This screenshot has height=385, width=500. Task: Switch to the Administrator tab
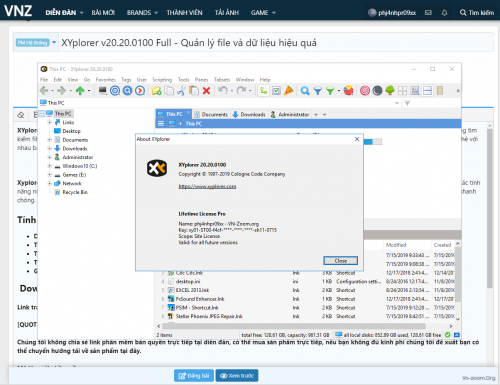290,114
